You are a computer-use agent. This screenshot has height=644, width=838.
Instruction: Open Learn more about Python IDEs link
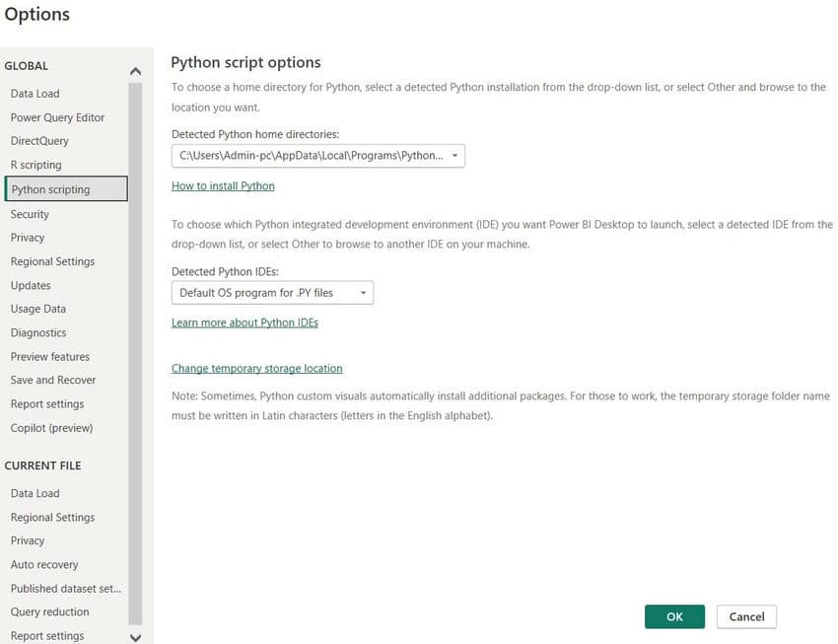click(x=244, y=322)
